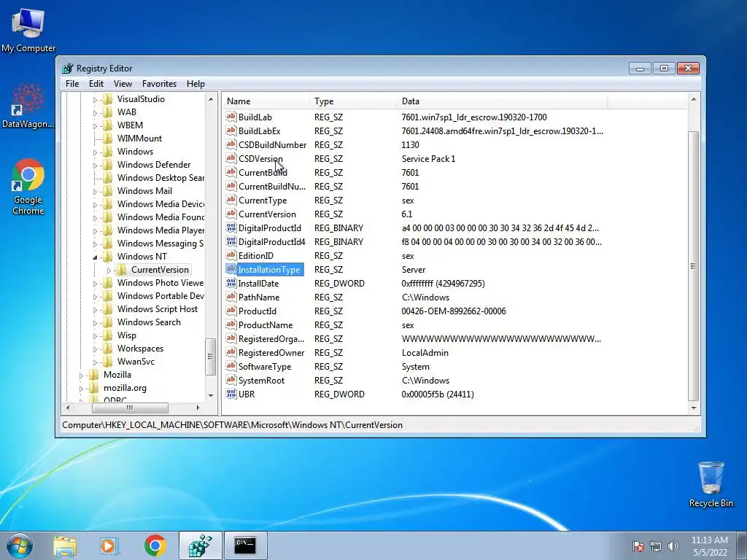Open the My Computer desktop icon
747x560 pixels.
(x=28, y=30)
